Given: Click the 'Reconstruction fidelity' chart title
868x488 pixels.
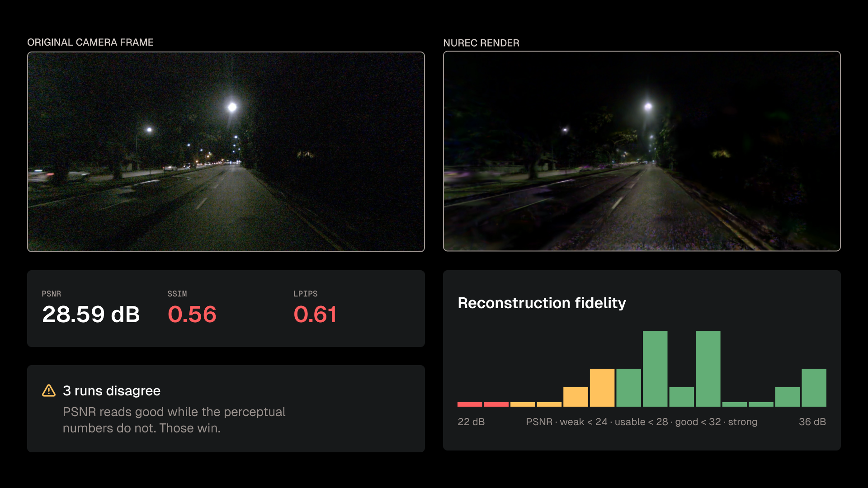Looking at the screenshot, I should [542, 303].
